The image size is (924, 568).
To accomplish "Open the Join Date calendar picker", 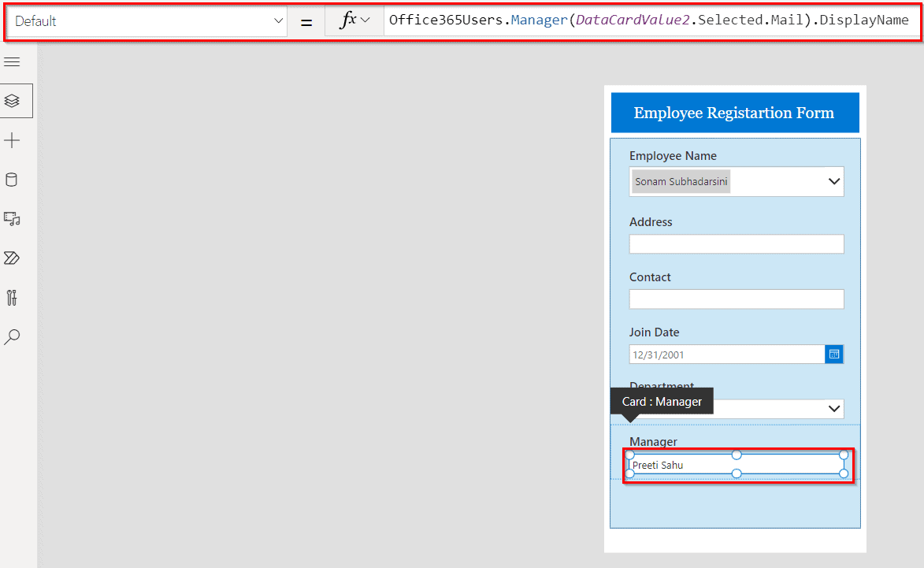I will 834,354.
